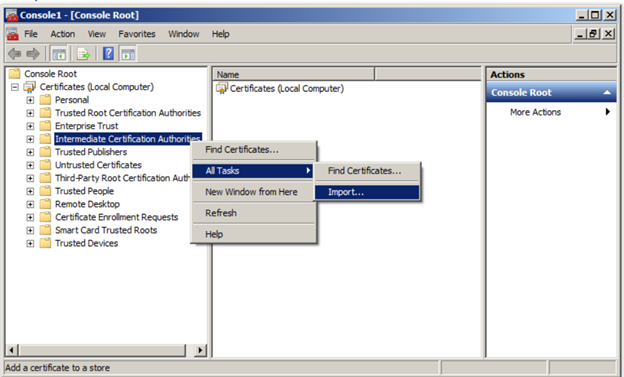The width and height of the screenshot is (624, 377).
Task: Select Certificates (Local Computer) in the Name list
Action: (x=287, y=88)
